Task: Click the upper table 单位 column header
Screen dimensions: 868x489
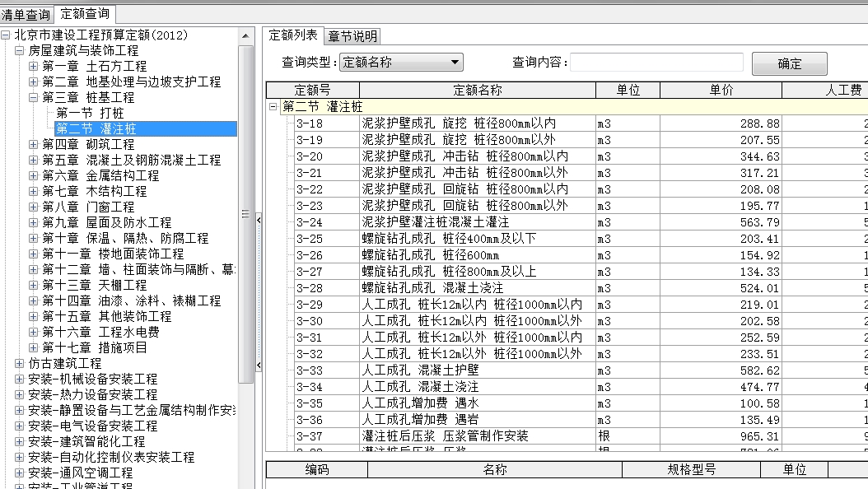Action: [x=628, y=91]
